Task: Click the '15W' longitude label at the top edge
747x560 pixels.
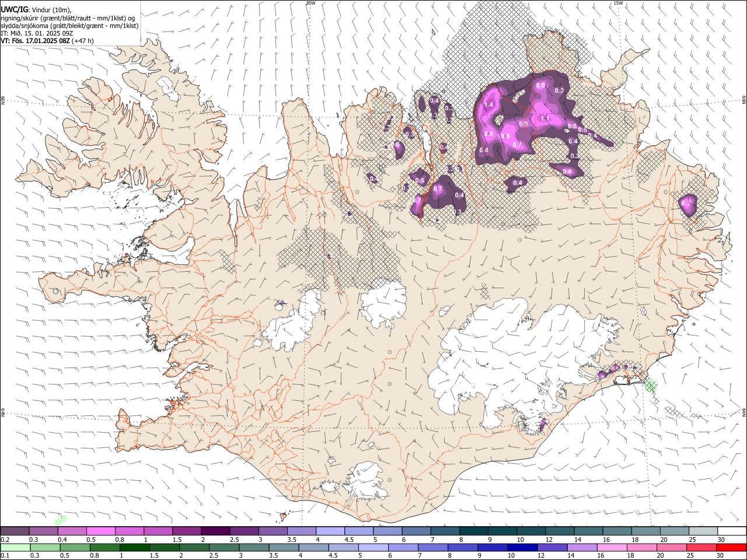Action: (x=618, y=3)
